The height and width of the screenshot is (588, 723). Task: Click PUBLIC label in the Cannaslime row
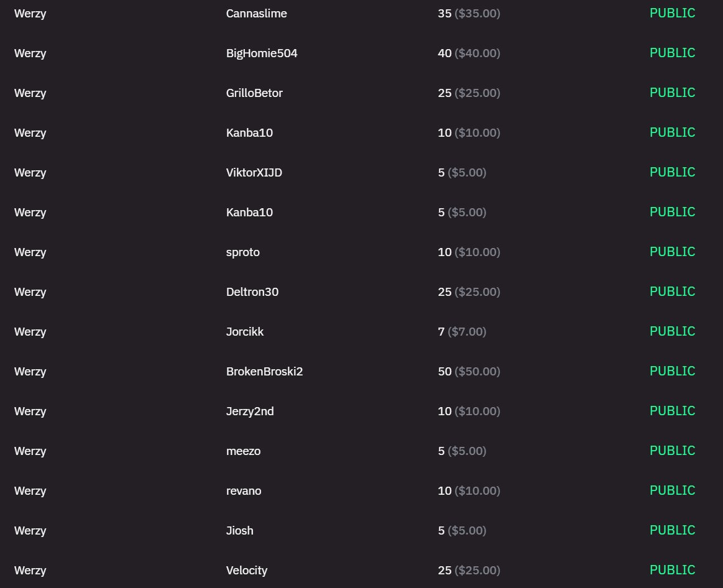tap(672, 13)
